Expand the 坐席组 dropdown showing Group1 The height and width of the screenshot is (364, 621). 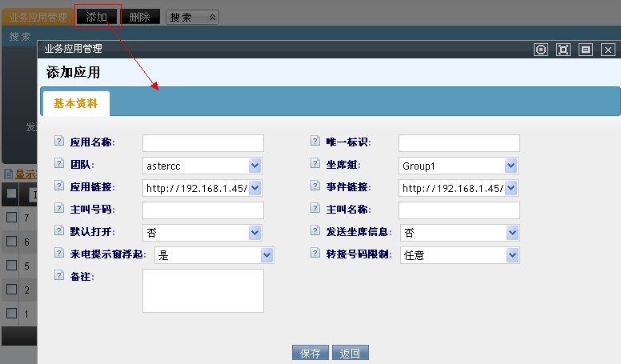(x=459, y=166)
